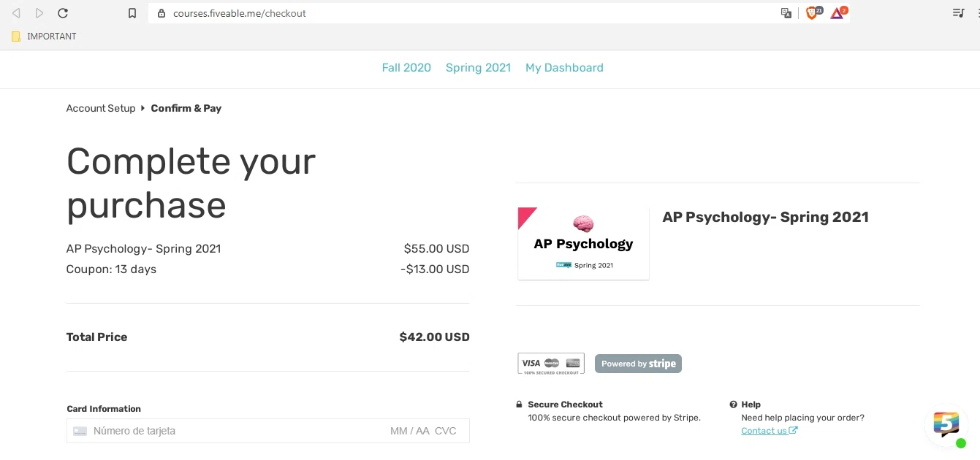Go to My Dashboard
980x460 pixels.
(x=564, y=68)
